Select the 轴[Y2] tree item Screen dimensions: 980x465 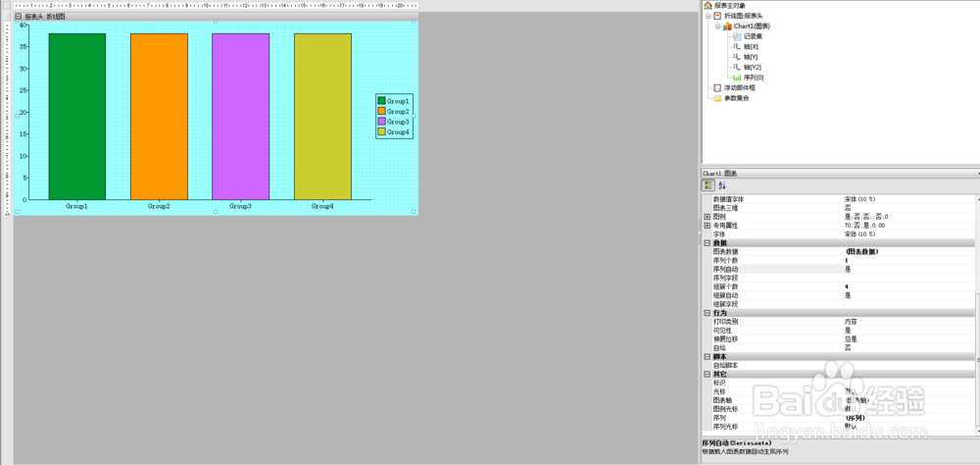pos(752,67)
